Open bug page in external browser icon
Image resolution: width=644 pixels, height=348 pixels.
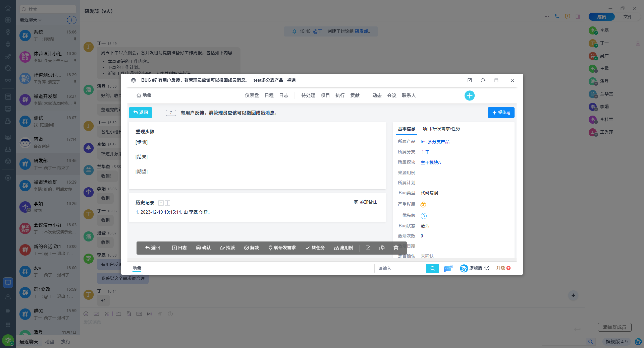[469, 80]
